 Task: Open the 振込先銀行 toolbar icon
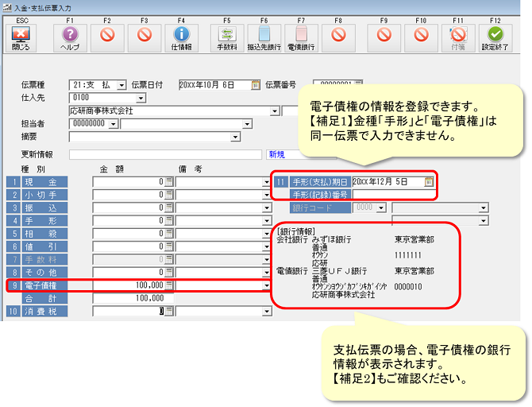pyautogui.click(x=264, y=34)
